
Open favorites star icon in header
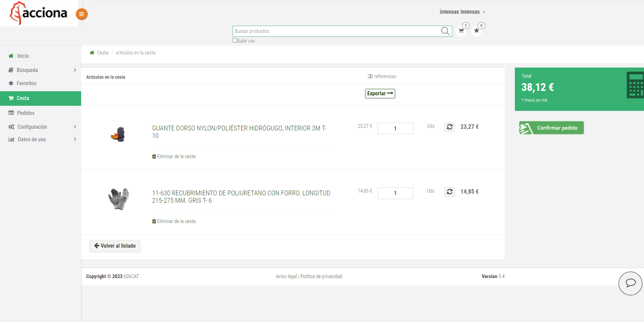(x=477, y=31)
